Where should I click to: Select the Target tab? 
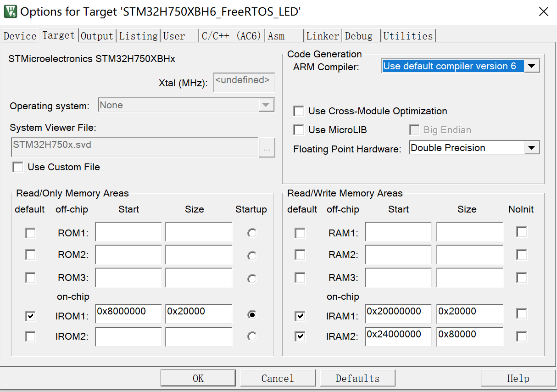click(58, 35)
